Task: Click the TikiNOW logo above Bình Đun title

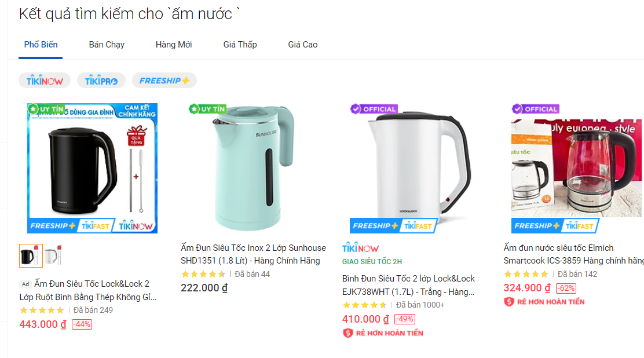Action: [360, 248]
